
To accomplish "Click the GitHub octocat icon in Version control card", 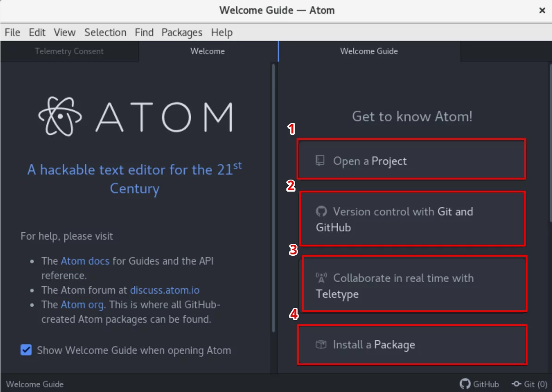I will pos(321,211).
